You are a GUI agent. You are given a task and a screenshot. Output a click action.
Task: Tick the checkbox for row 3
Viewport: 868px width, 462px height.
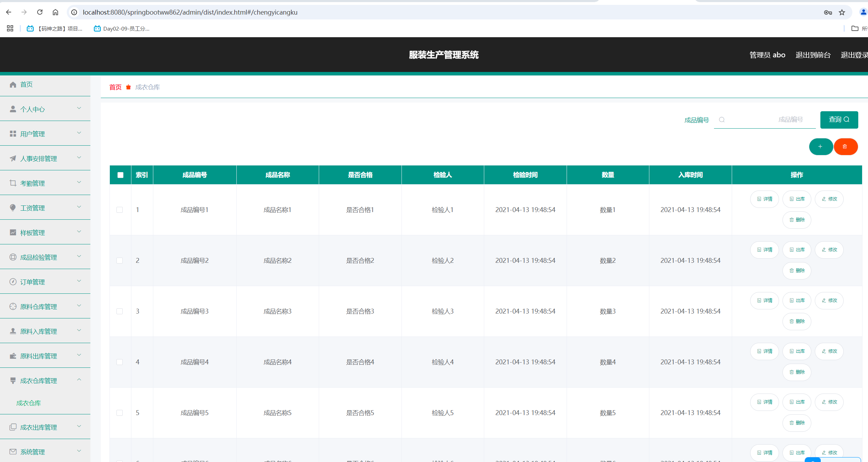pyautogui.click(x=120, y=311)
